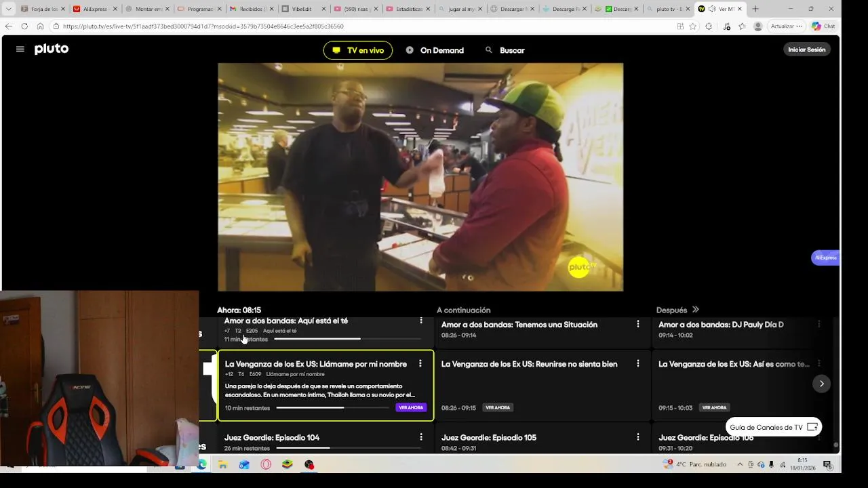Select Amor a dos bandas: Aquí está el té
Viewport: 868px width, 488px height.
click(x=286, y=321)
